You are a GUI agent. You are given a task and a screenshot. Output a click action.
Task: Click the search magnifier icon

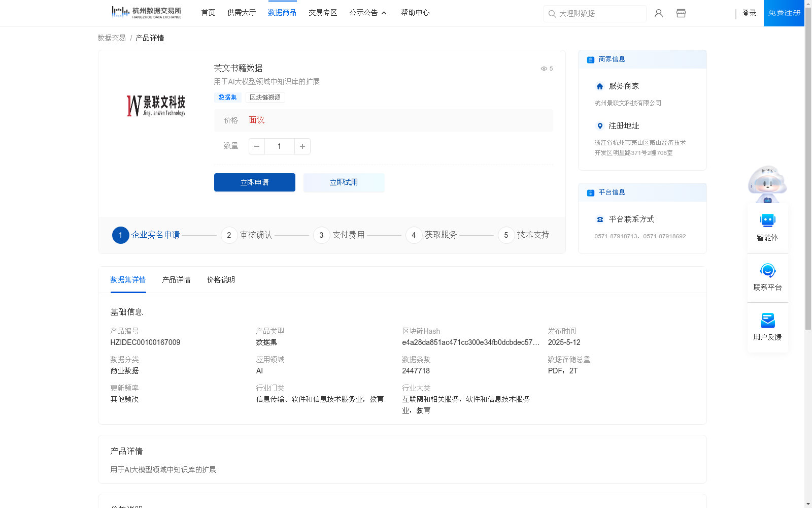tap(552, 14)
